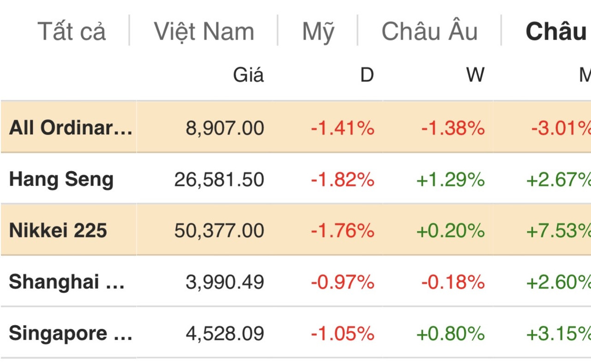Click the W column header

click(475, 75)
